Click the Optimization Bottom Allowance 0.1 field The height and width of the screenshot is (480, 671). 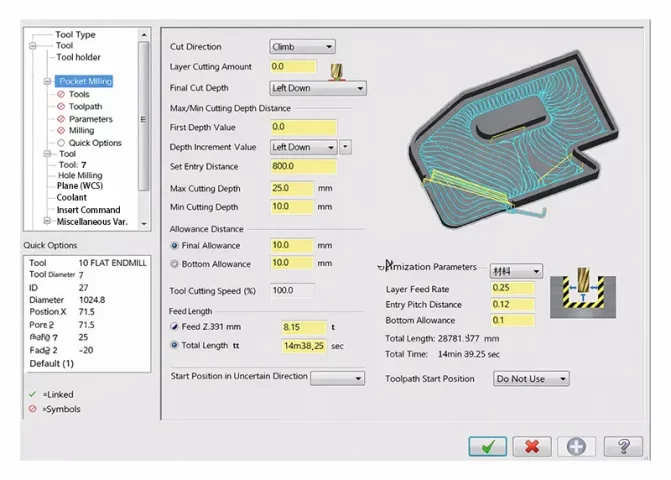[513, 320]
